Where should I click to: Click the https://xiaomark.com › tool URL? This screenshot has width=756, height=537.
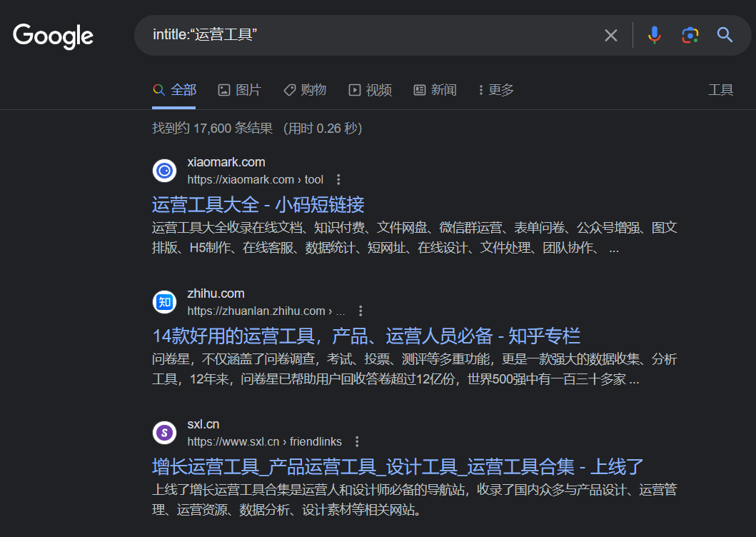[x=255, y=179]
